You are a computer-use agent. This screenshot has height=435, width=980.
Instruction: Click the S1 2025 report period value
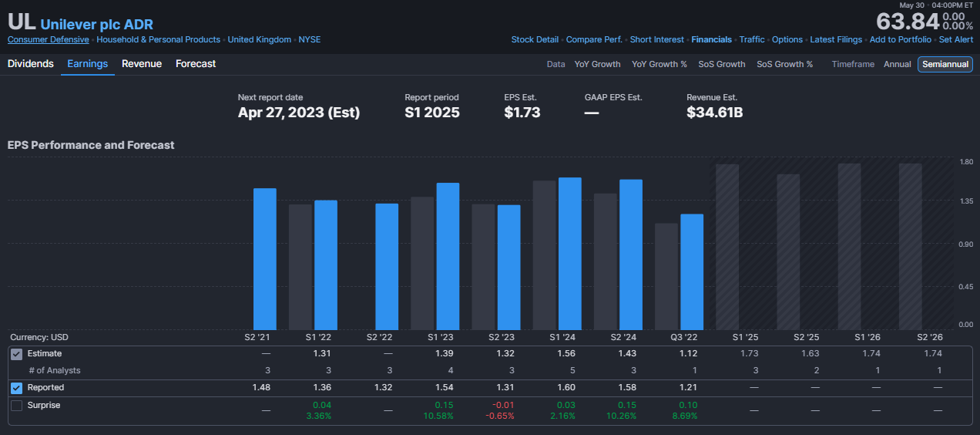coord(432,113)
